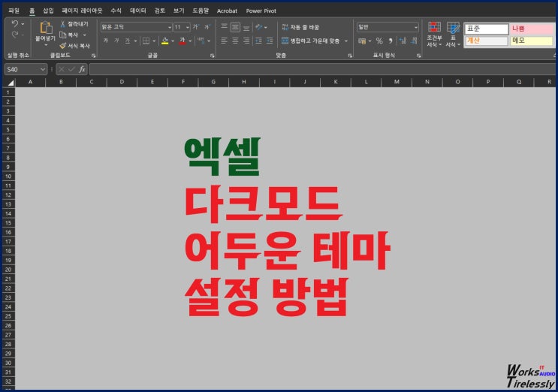
Task: Apply the 나쁨 cell style
Action: (x=532, y=29)
